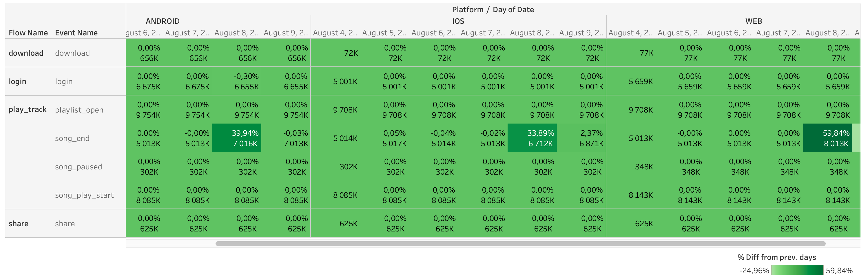Click the Flow Name field label
Image resolution: width=868 pixels, height=279 pixels.
28,33
